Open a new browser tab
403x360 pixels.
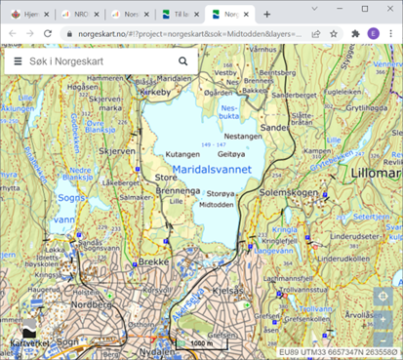click(267, 14)
